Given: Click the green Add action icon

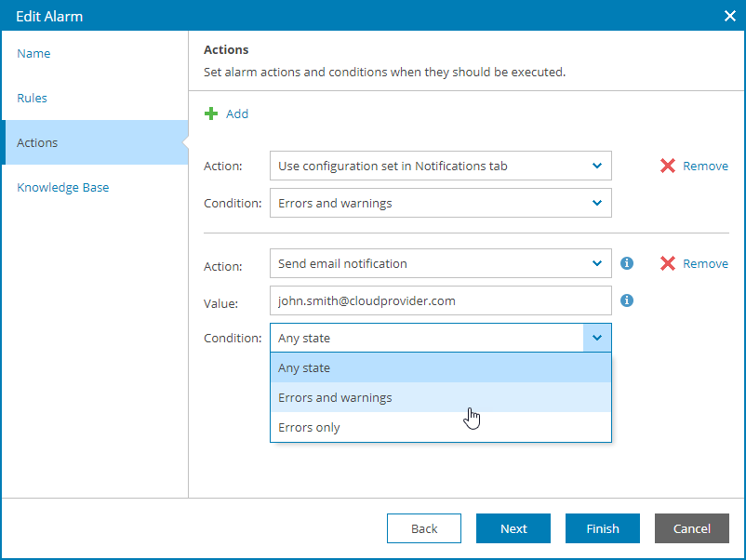Looking at the screenshot, I should (227, 113).
